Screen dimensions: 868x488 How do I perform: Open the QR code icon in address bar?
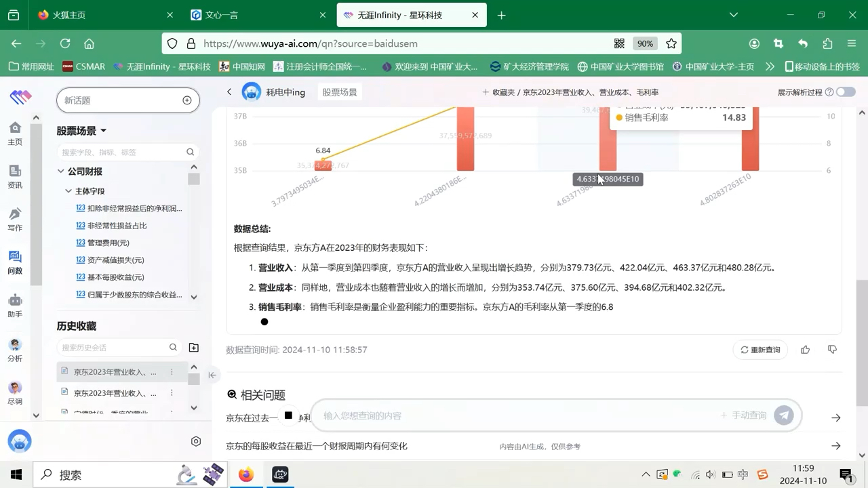(x=619, y=43)
